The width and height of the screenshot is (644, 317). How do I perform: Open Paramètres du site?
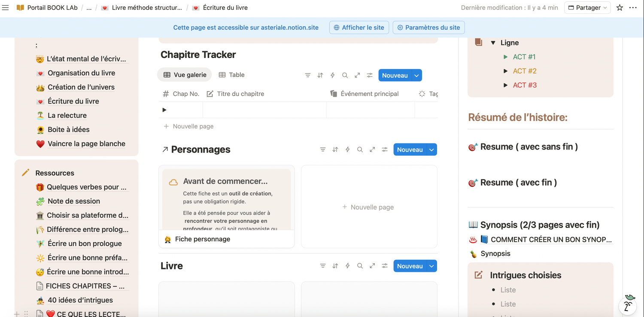click(428, 27)
